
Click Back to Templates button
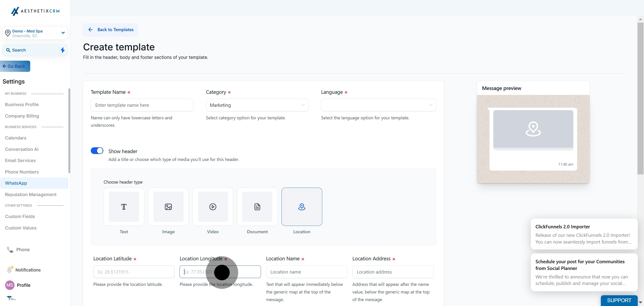(x=110, y=30)
